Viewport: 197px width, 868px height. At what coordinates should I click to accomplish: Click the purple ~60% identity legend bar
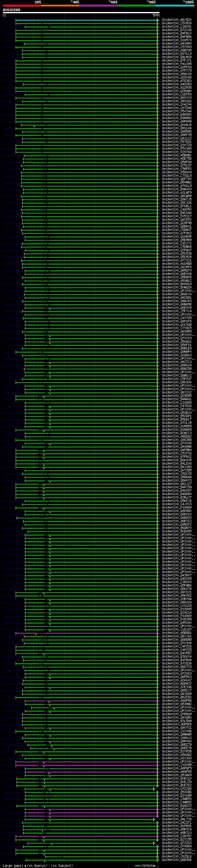tap(99, 6)
